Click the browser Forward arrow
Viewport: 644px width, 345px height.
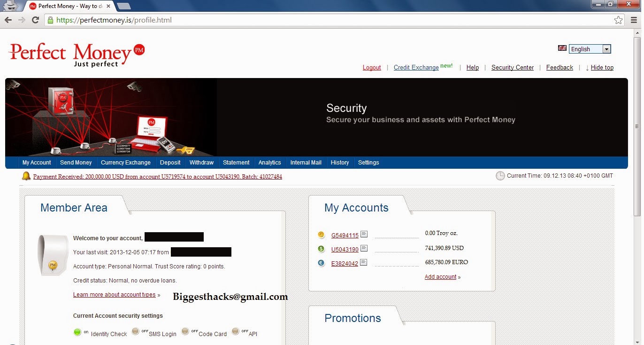click(22, 20)
